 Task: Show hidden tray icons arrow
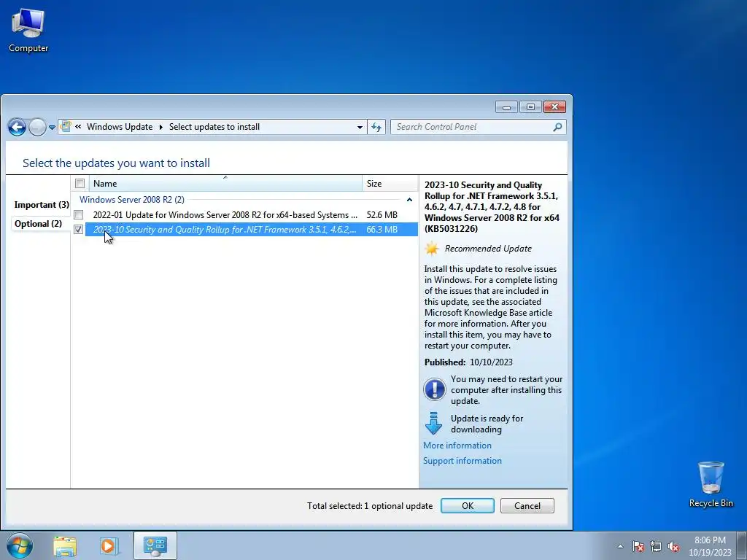coord(620,546)
